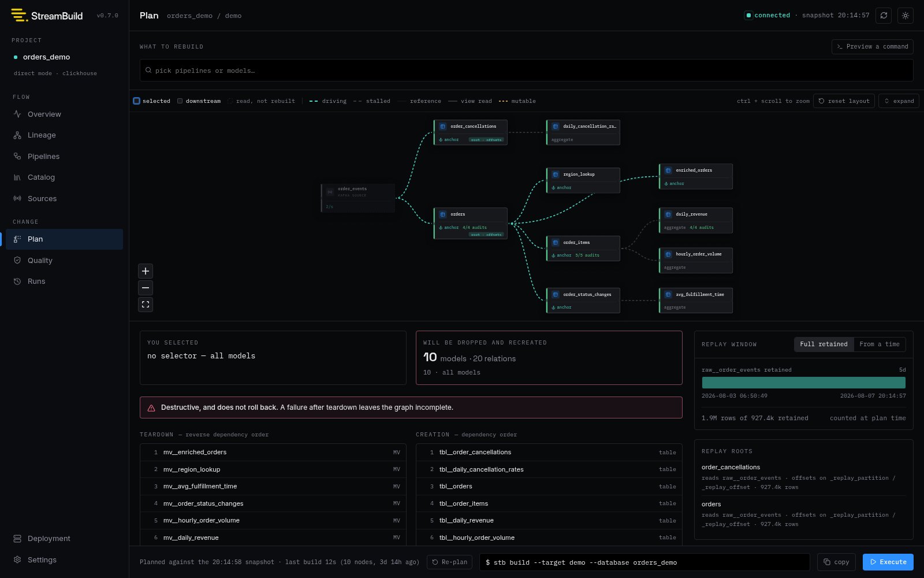Select the order_cancellations node

(470, 132)
